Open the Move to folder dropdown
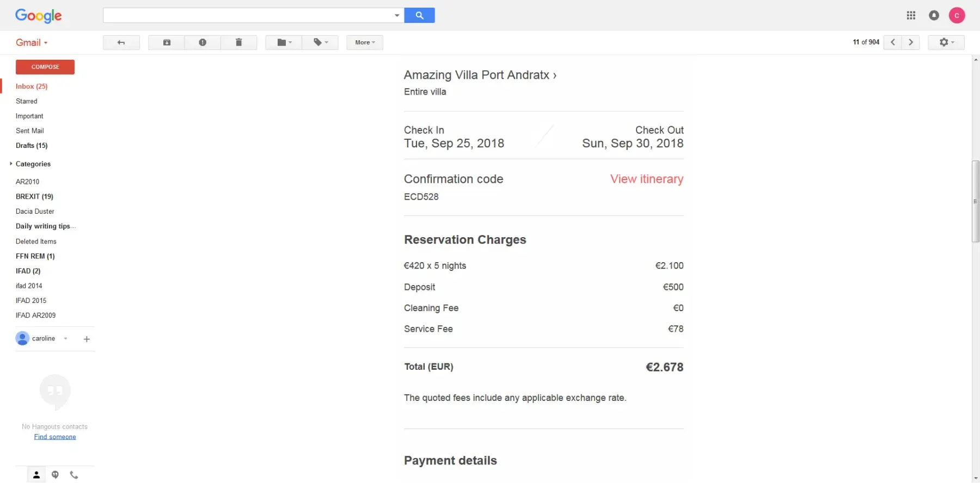The width and height of the screenshot is (980, 483). coord(284,42)
